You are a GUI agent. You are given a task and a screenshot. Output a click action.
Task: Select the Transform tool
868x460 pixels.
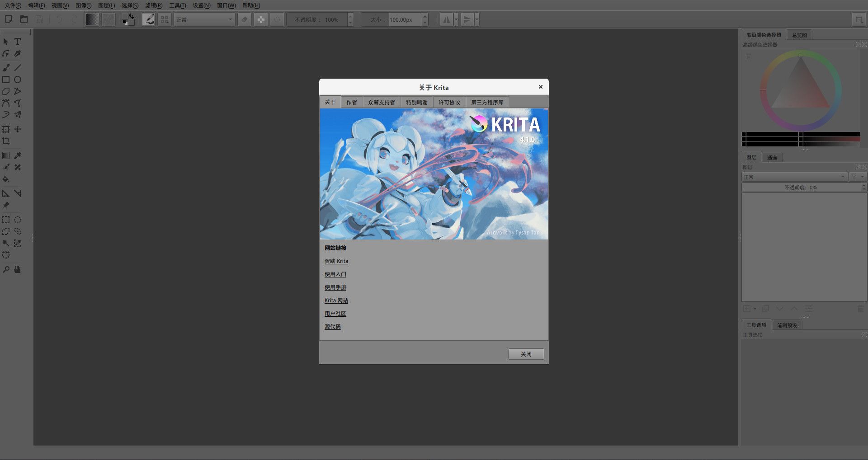pos(6,129)
